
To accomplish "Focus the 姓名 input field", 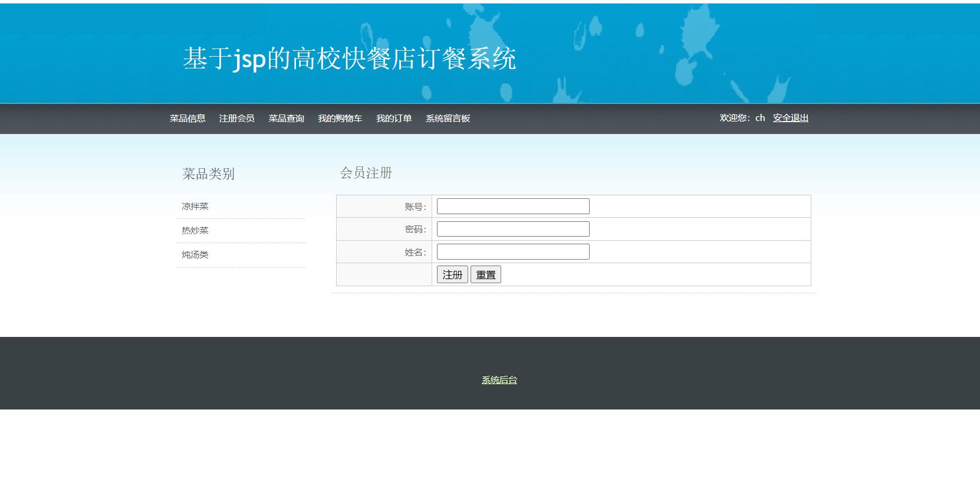I will (x=513, y=251).
